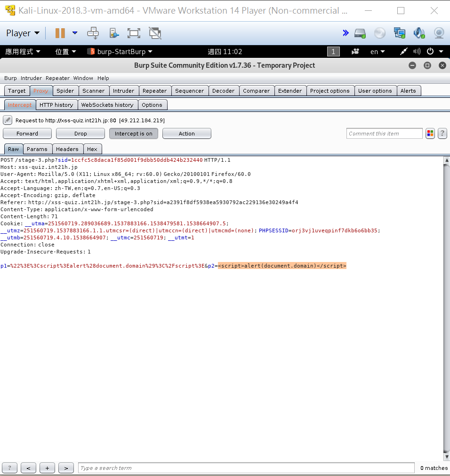Switch to the Headers view tab
Viewport: 450px width, 476px height.
pos(67,149)
